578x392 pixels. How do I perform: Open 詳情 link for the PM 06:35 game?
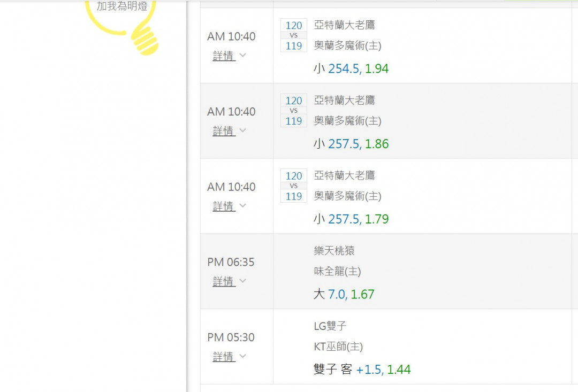[224, 281]
